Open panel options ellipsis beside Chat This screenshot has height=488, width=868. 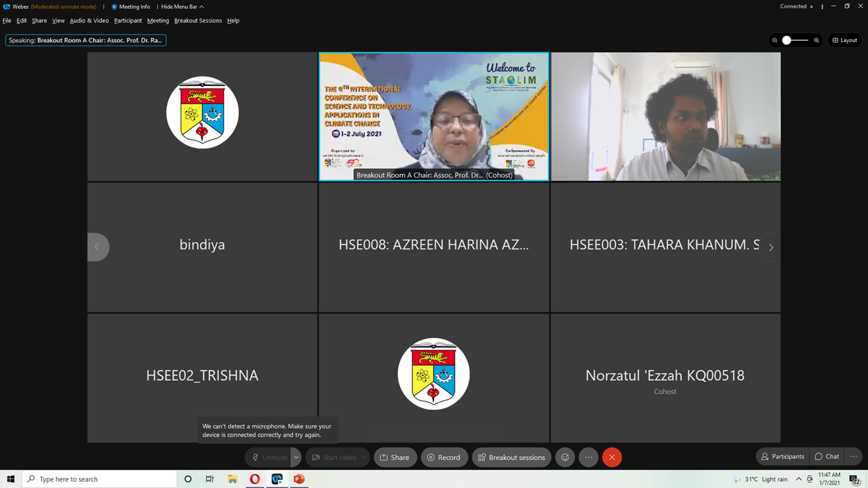854,457
